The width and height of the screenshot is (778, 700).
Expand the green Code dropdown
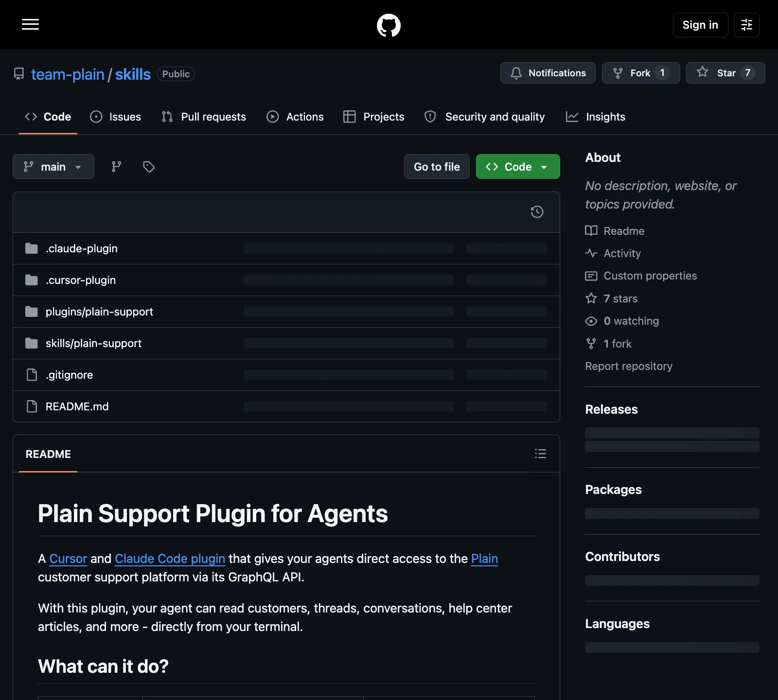pos(518,167)
